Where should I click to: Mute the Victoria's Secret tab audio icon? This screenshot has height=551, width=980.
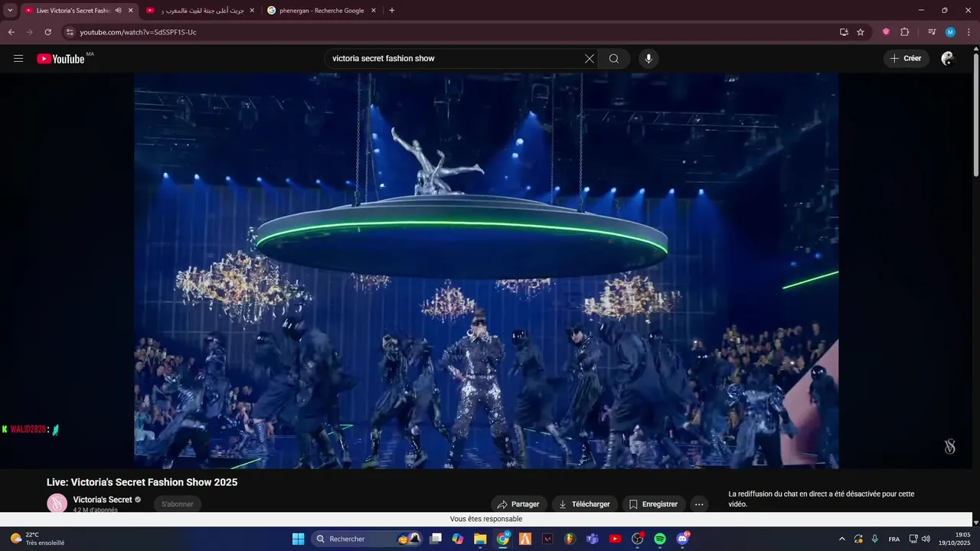pyautogui.click(x=118, y=11)
